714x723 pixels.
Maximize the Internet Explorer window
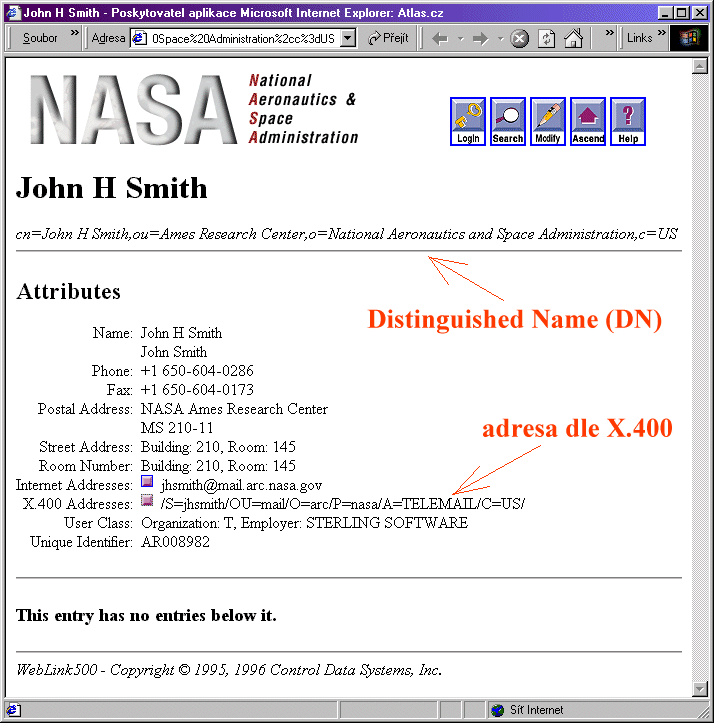[681, 12]
